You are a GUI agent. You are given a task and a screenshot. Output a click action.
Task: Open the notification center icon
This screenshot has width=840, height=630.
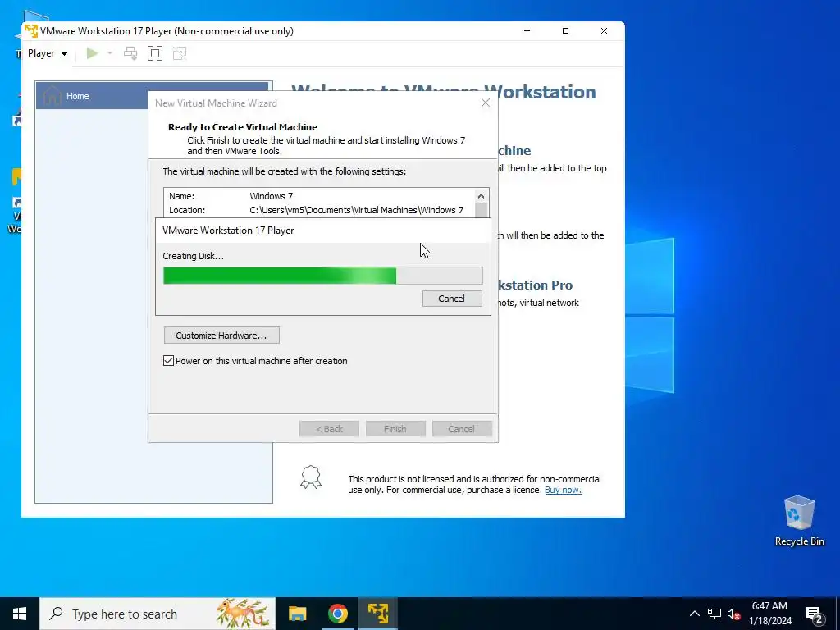[x=815, y=614]
